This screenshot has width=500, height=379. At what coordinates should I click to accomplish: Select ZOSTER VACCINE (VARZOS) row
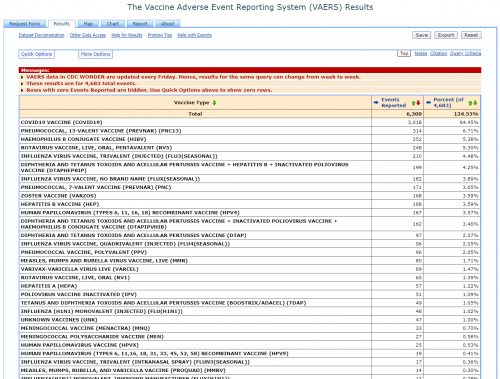pyautogui.click(x=250, y=196)
